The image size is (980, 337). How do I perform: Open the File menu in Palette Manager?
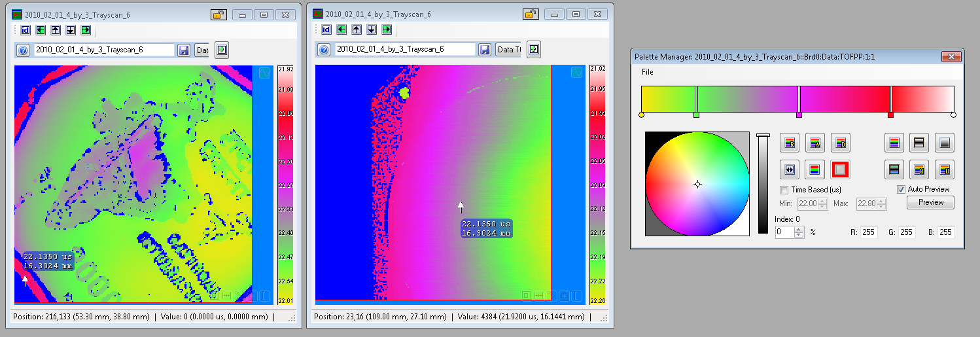coord(647,71)
